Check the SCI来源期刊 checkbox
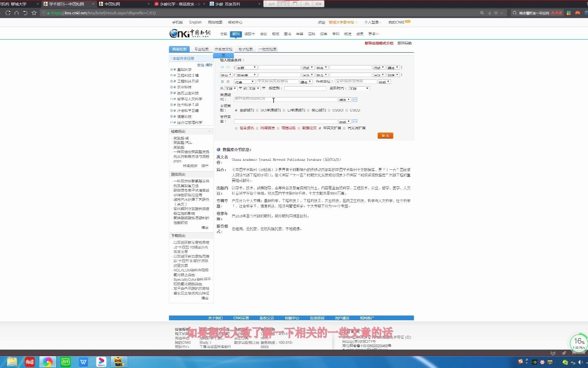Image resolution: width=588 pixels, height=368 pixels. pyautogui.click(x=257, y=110)
